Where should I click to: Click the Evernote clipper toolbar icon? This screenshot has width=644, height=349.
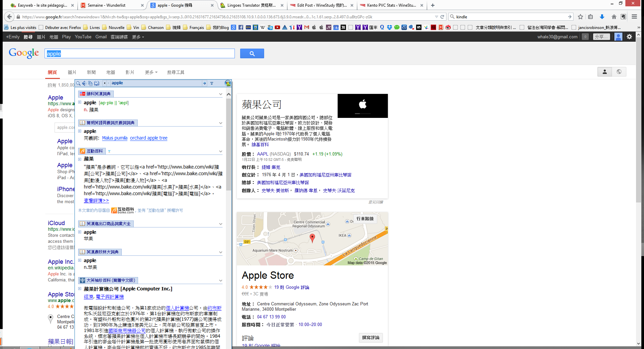(x=623, y=17)
